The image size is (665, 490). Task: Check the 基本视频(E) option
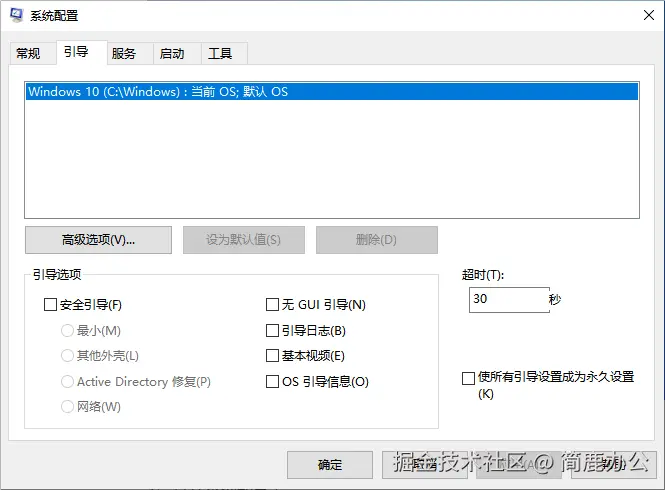click(x=272, y=356)
